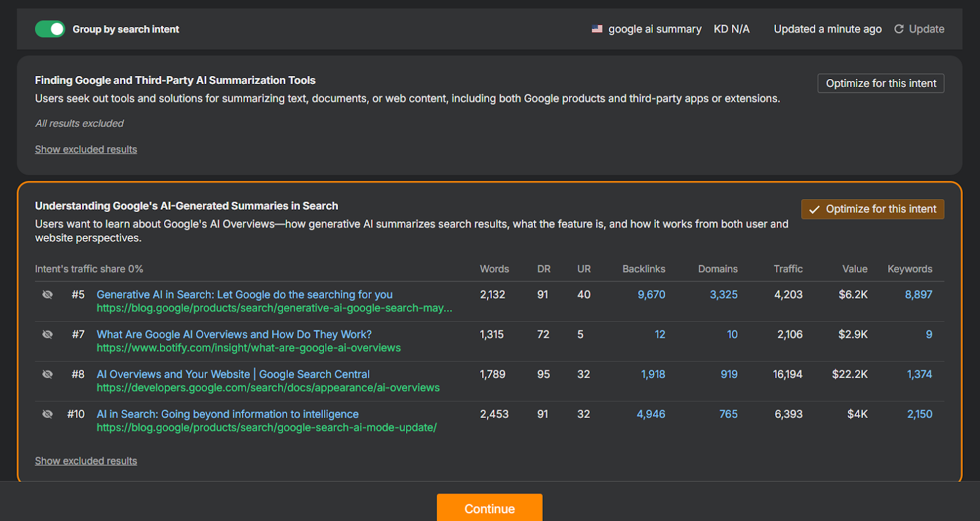Viewport: 980px width, 521px height.
Task: Click Updated a minute ago text
Action: (827, 29)
